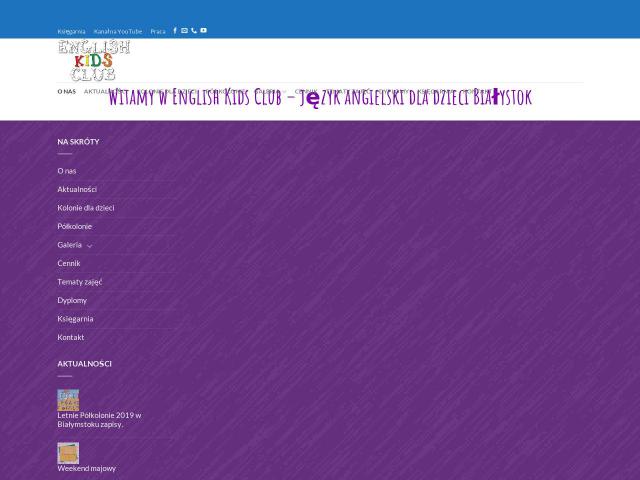The height and width of the screenshot is (480, 640).
Task: Click the NA SKRÓTY heading
Action: (x=78, y=142)
